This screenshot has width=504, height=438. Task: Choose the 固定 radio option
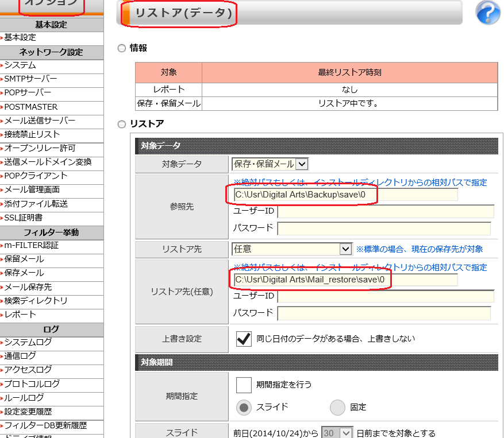tap(337, 407)
